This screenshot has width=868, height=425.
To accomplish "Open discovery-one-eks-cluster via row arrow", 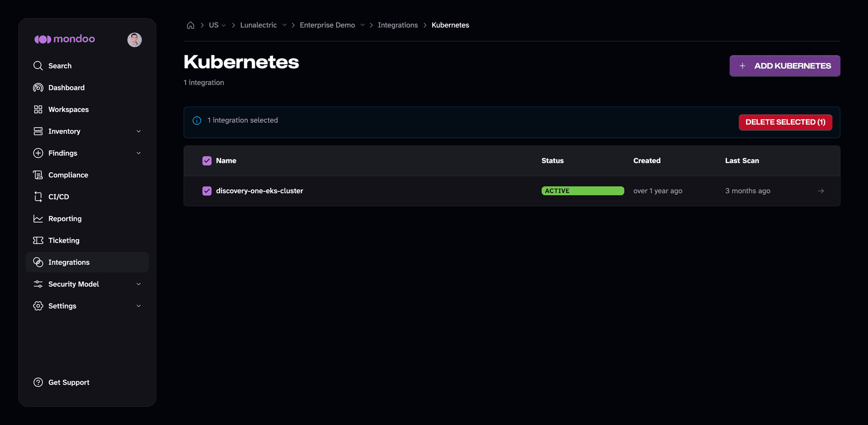I will (821, 191).
